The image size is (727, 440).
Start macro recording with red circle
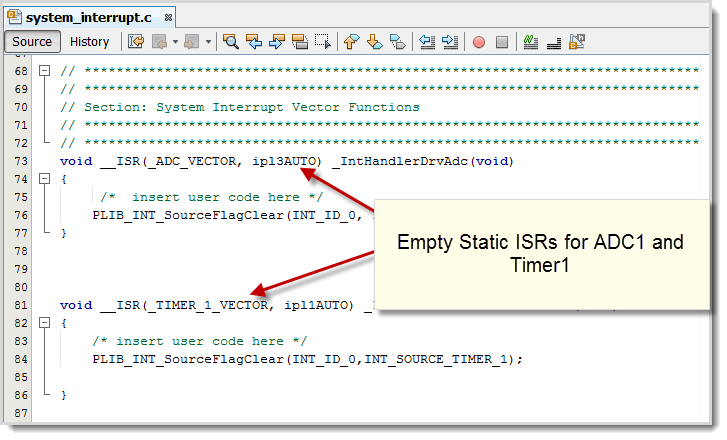[479, 42]
